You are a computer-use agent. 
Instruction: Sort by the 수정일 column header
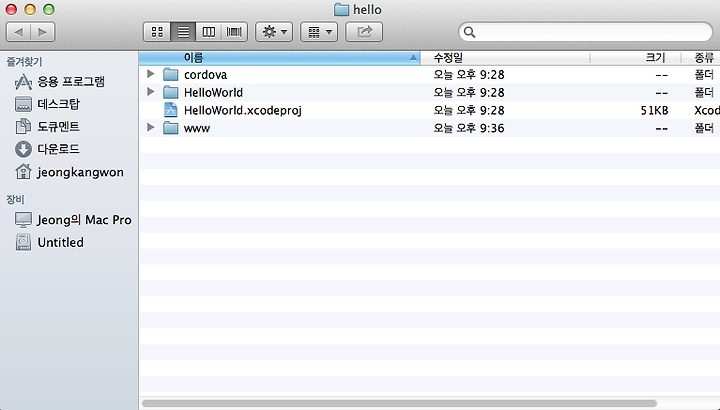(505, 58)
